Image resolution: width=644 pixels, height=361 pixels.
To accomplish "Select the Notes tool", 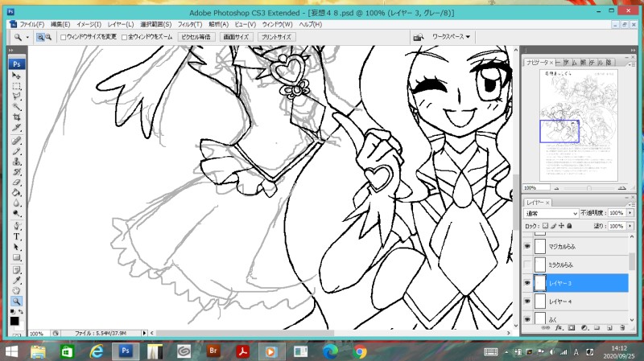I will [16, 270].
